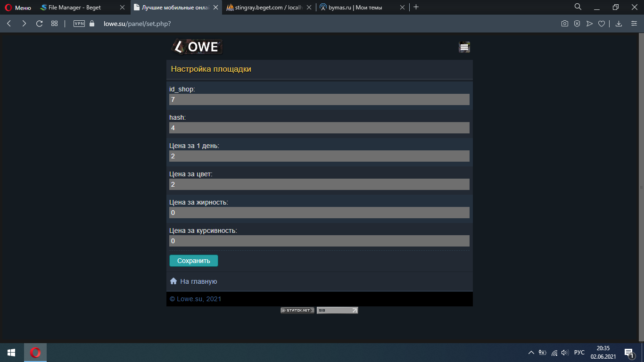Add page to bookmarks with heart icon

pyautogui.click(x=601, y=24)
